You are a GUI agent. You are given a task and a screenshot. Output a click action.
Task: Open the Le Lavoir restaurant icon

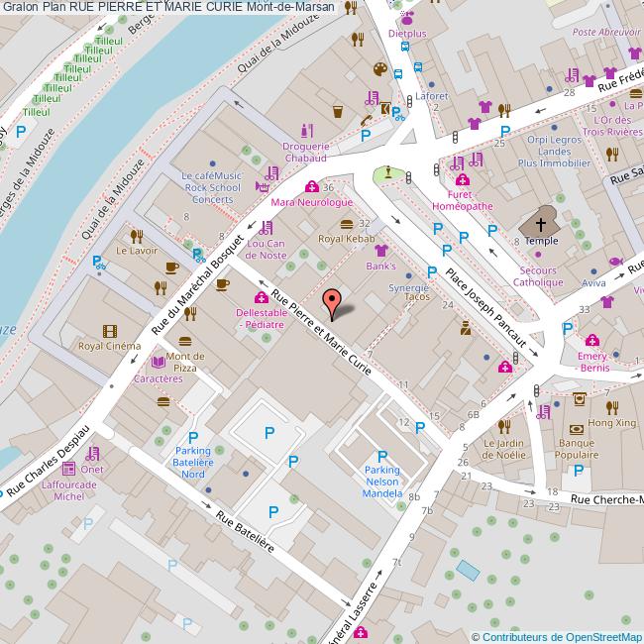point(136,236)
